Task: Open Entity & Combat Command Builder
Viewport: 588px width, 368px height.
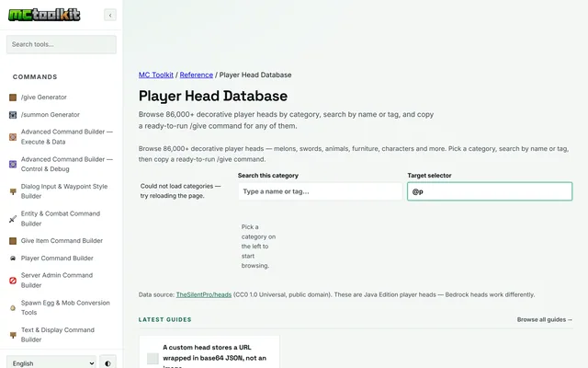Action: 61,219
